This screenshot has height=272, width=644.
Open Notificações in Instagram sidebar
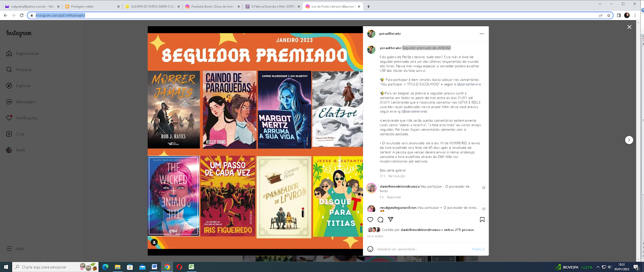click(x=22, y=118)
